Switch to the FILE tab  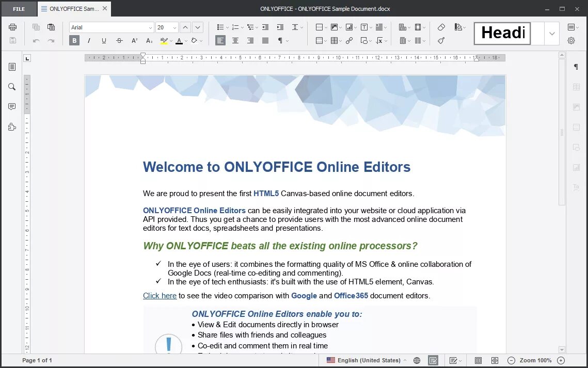pos(19,8)
